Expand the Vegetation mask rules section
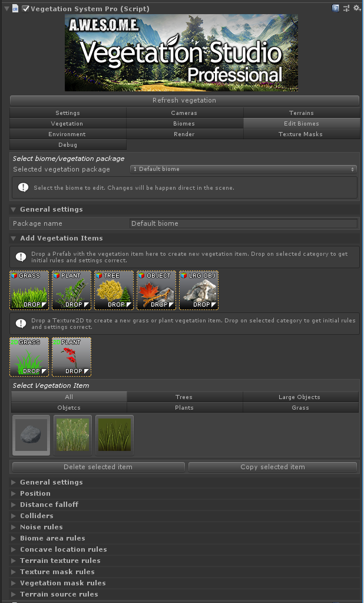364x603 pixels. 14,583
